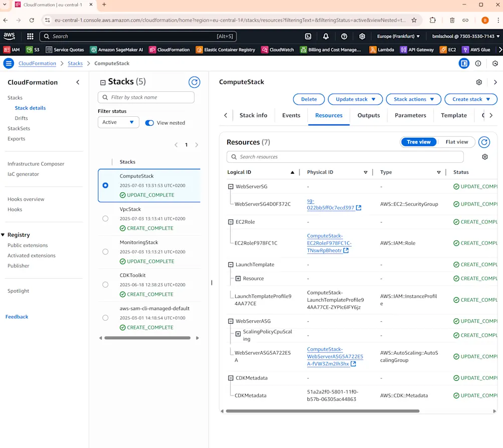Open the notifications bell
503x448 pixels.
click(x=326, y=36)
